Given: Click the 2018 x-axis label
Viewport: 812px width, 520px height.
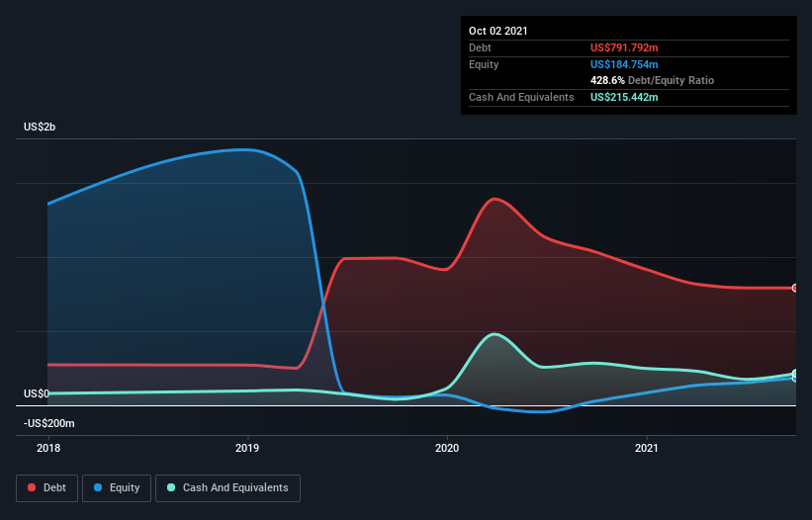Looking at the screenshot, I should pos(48,448).
